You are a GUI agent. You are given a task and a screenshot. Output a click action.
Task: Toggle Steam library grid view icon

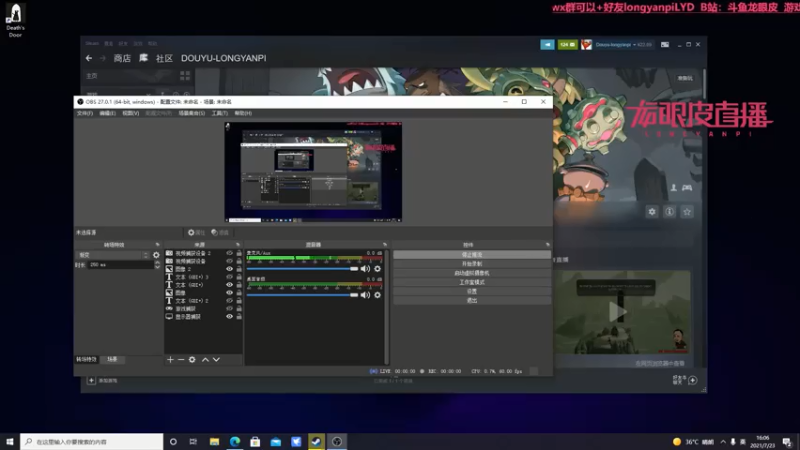click(x=185, y=76)
